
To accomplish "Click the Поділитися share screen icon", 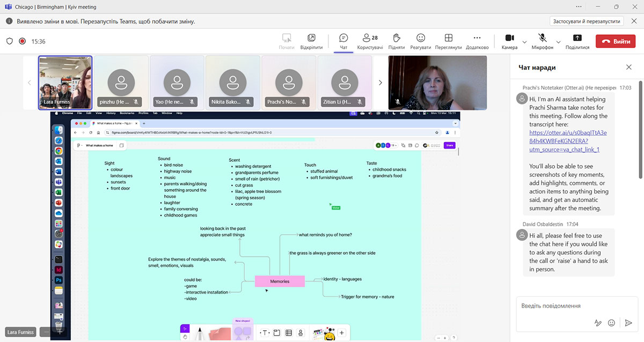I will point(577,38).
